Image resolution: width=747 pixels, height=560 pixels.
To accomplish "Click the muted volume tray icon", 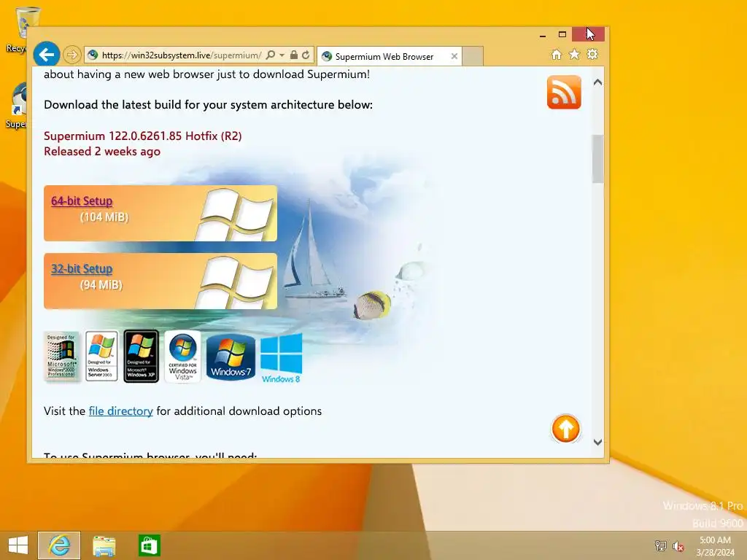I will point(678,546).
